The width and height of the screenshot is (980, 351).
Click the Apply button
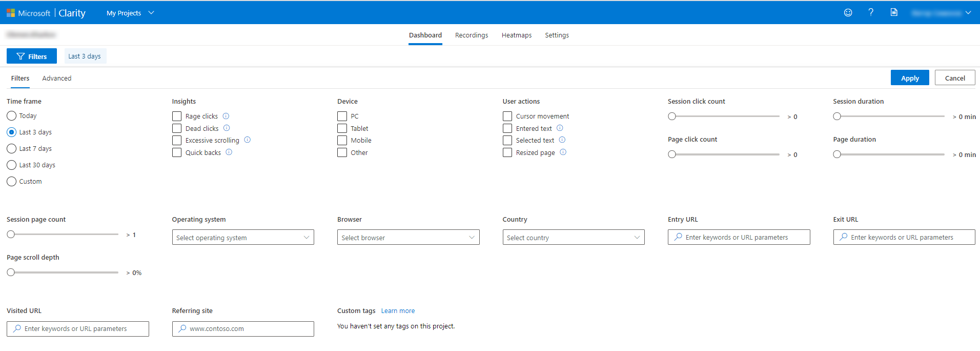[x=910, y=77]
